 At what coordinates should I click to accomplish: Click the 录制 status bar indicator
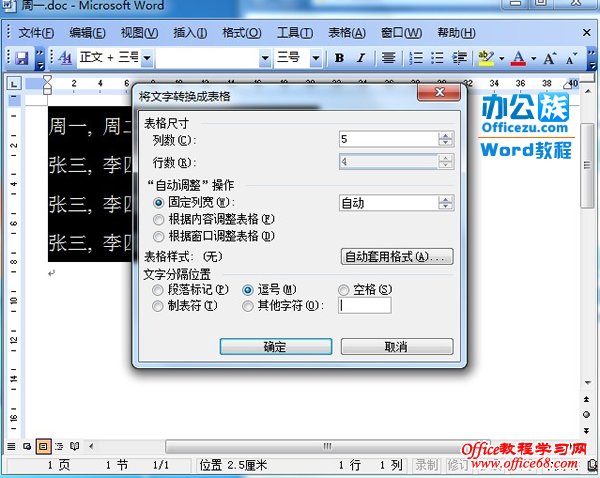426,465
